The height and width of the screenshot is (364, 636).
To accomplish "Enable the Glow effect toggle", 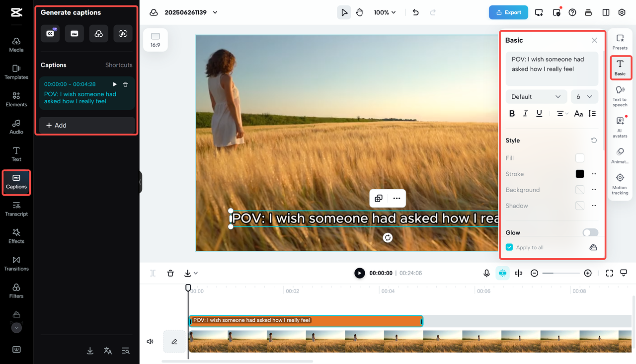I will pos(590,232).
